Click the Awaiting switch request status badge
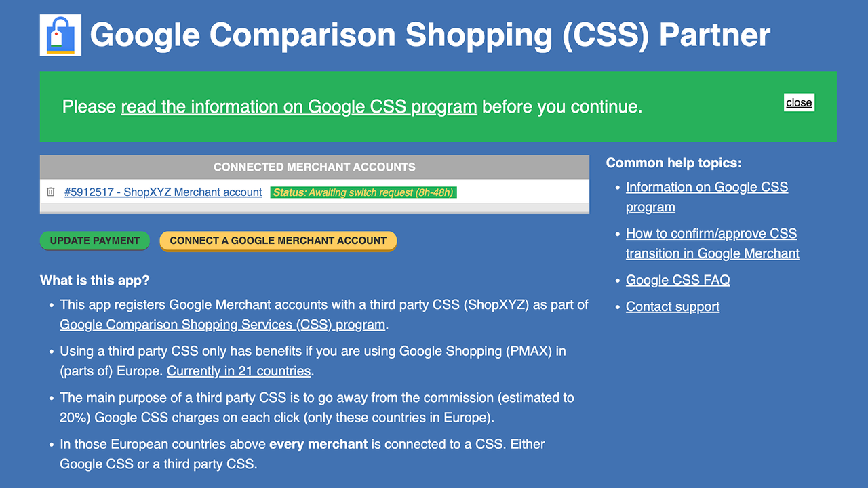Screen dimensions: 868x488 pos(363,192)
